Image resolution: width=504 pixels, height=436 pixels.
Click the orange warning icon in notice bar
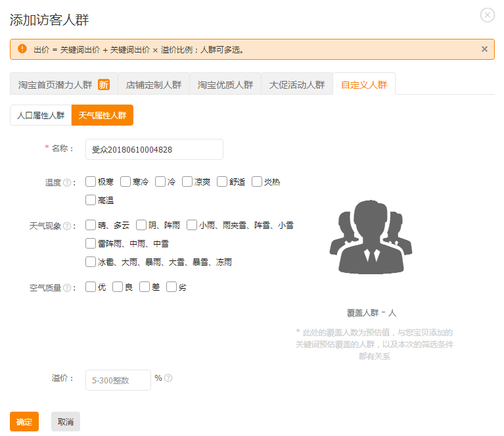point(22,49)
